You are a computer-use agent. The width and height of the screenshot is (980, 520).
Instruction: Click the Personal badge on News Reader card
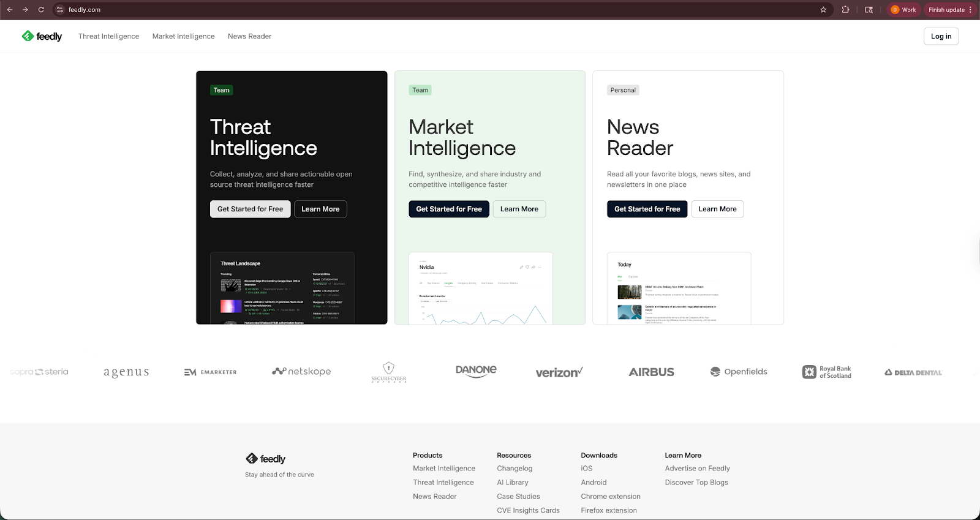point(623,90)
